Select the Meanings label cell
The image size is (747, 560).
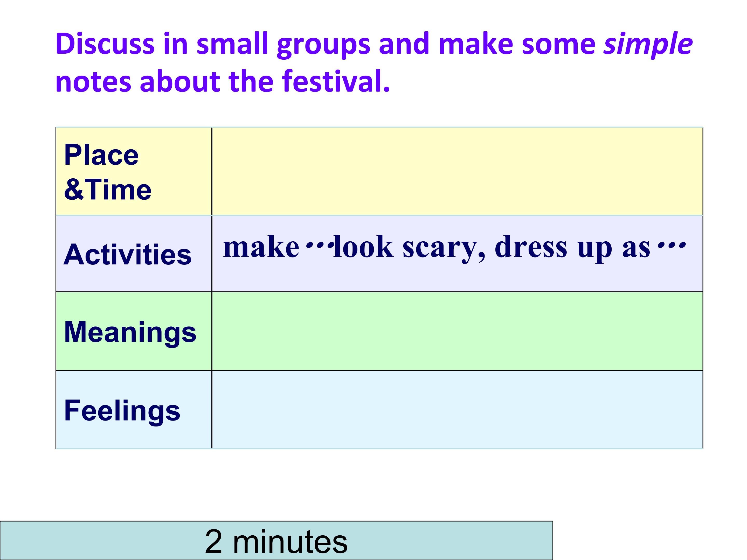point(134,331)
